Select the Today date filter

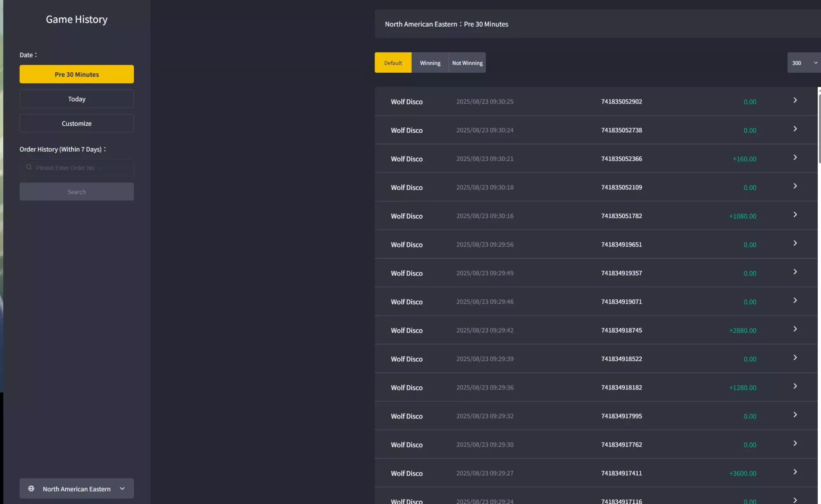pos(77,99)
